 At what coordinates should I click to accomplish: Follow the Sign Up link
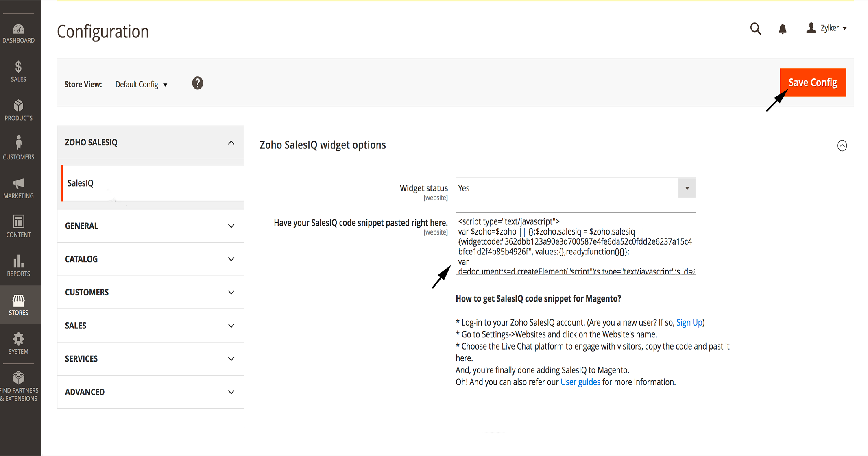[689, 323]
